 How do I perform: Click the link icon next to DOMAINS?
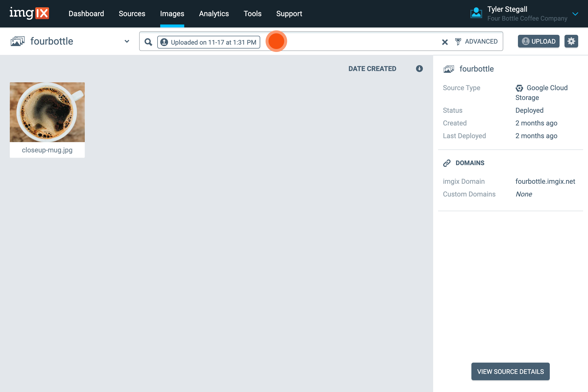[x=447, y=163]
